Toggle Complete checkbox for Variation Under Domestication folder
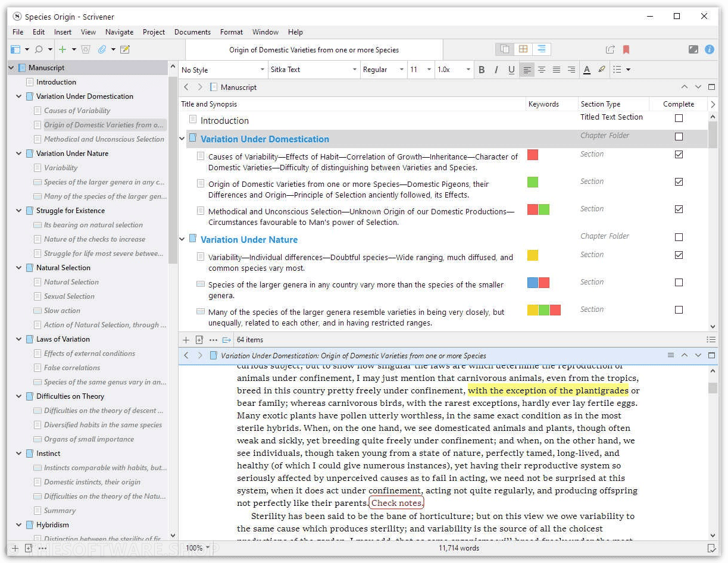This screenshot has height=563, width=728. tap(679, 137)
